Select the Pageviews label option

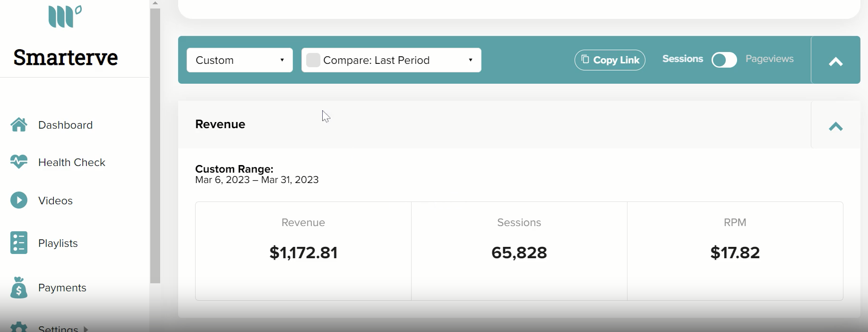769,59
